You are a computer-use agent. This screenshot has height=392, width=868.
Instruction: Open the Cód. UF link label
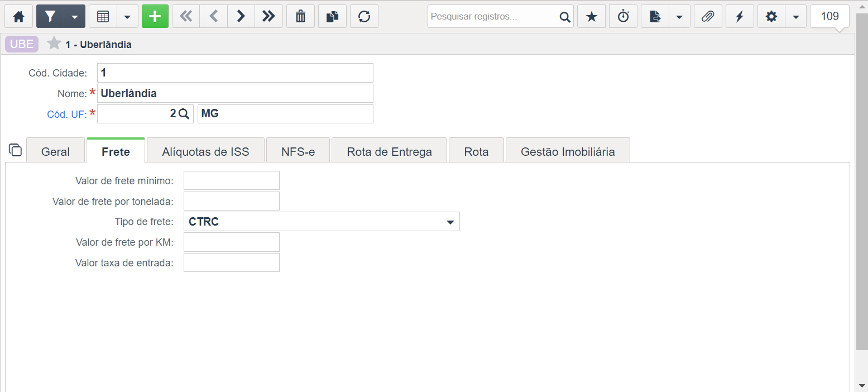[x=67, y=114]
